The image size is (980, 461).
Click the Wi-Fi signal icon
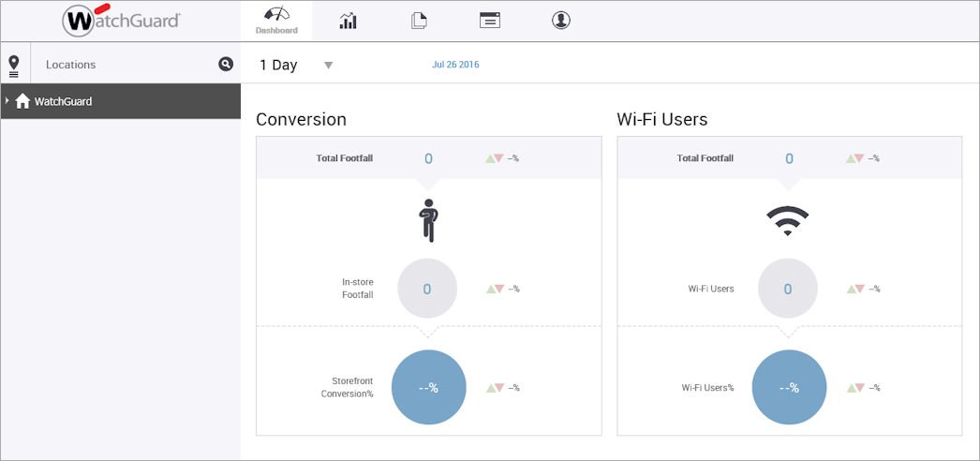point(788,222)
